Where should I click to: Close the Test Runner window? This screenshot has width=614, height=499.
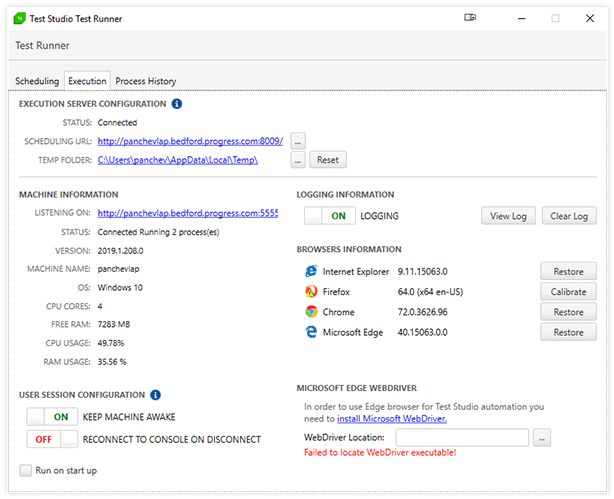[x=590, y=18]
